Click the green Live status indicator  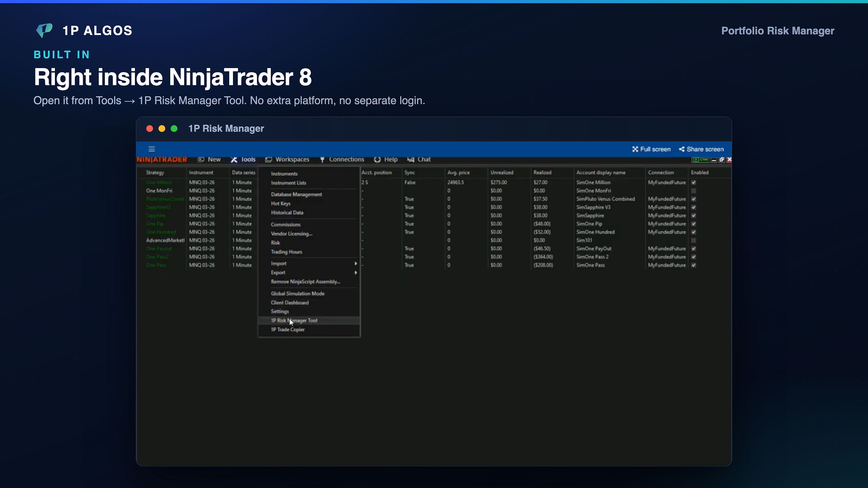pyautogui.click(x=701, y=160)
